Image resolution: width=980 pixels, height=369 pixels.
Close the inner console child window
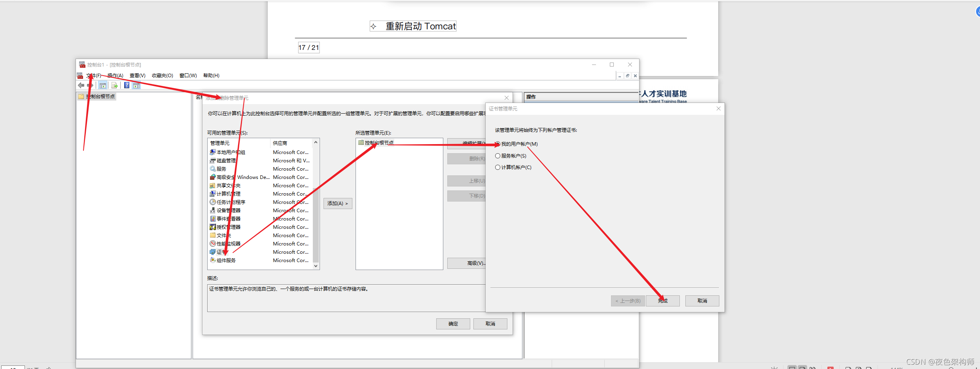(x=635, y=76)
